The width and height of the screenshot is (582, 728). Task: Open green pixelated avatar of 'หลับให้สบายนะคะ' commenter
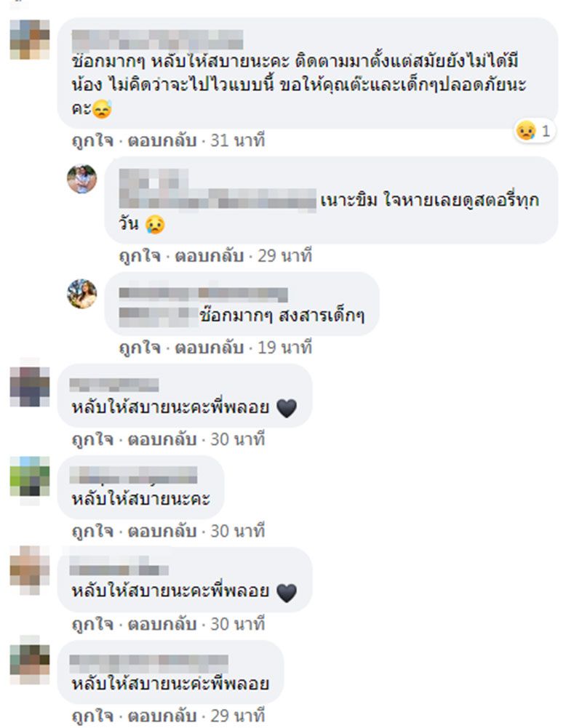(x=30, y=476)
